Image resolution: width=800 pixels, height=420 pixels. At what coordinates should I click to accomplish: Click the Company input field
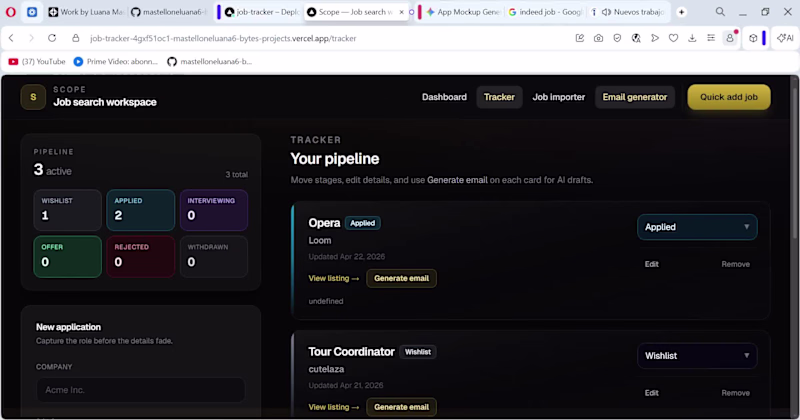point(140,390)
